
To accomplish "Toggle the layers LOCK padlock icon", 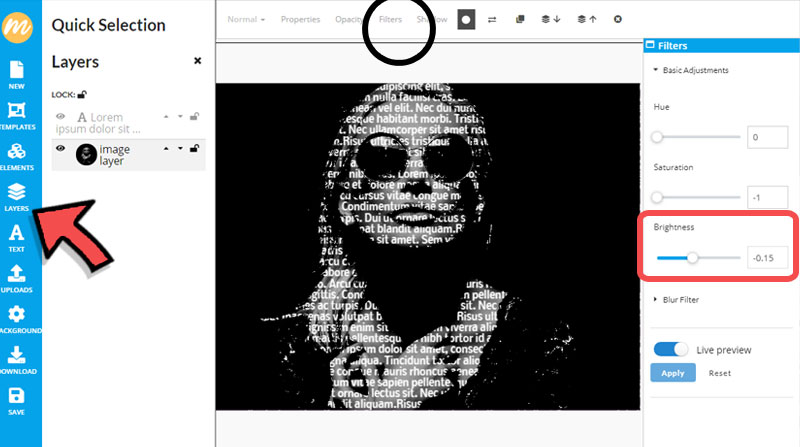I will (82, 94).
